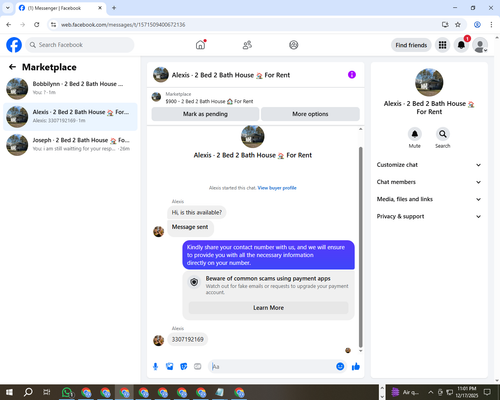Open the Friends icon in top navigation
Image resolution: width=500 pixels, height=400 pixels.
coord(247,45)
